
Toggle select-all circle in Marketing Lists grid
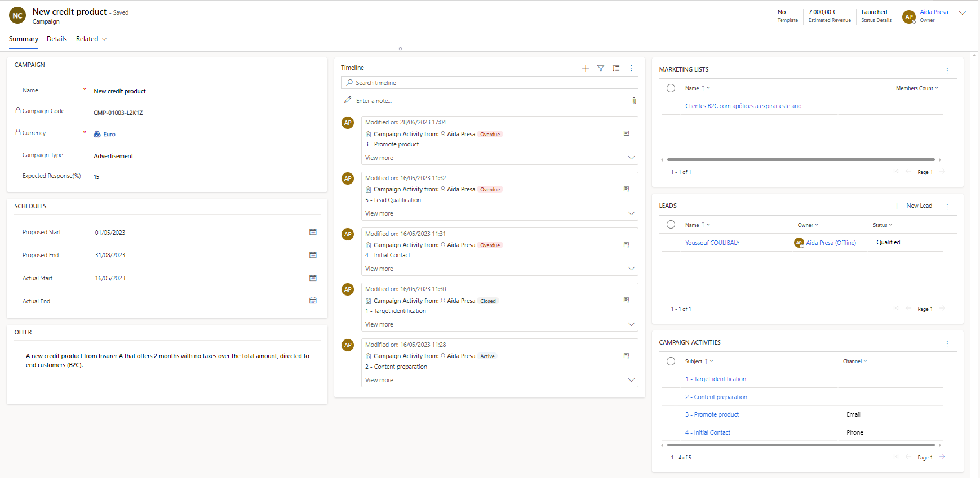671,88
